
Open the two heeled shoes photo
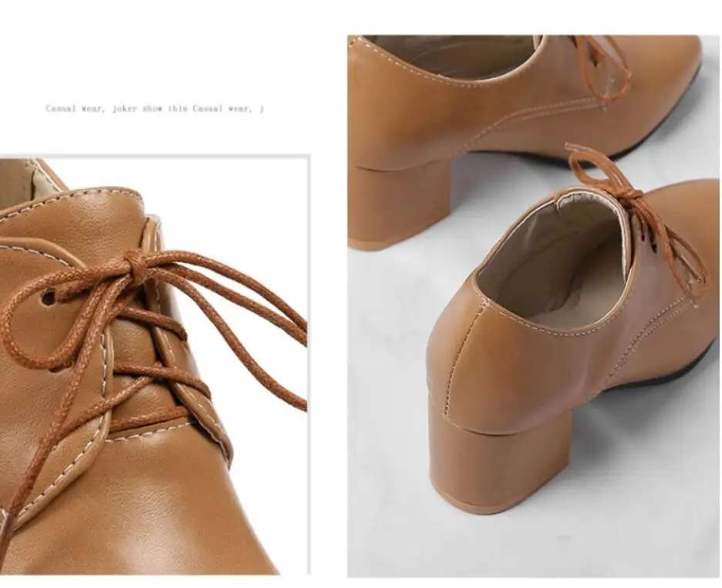pyautogui.click(x=534, y=306)
